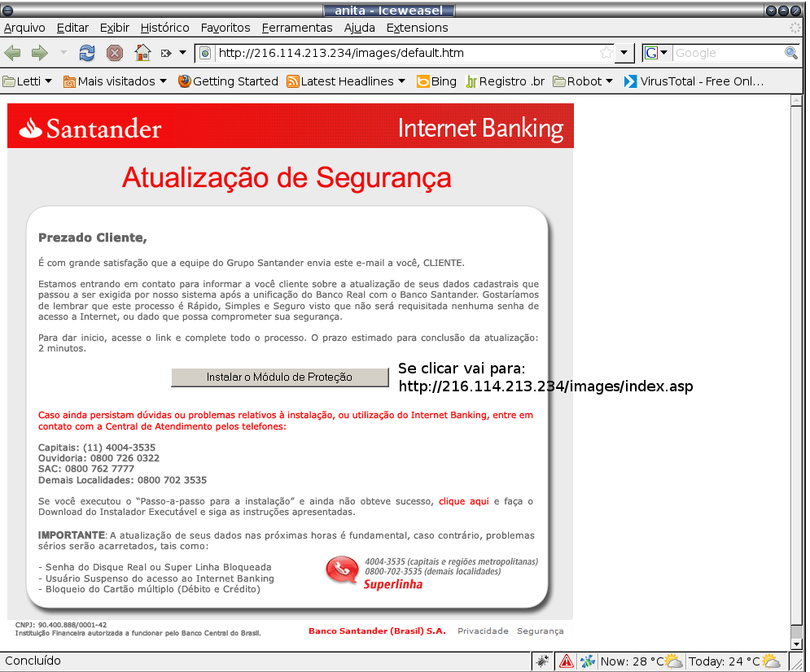Bookmark this page with the star
Viewport: 810px width, 672px height.
(x=606, y=53)
